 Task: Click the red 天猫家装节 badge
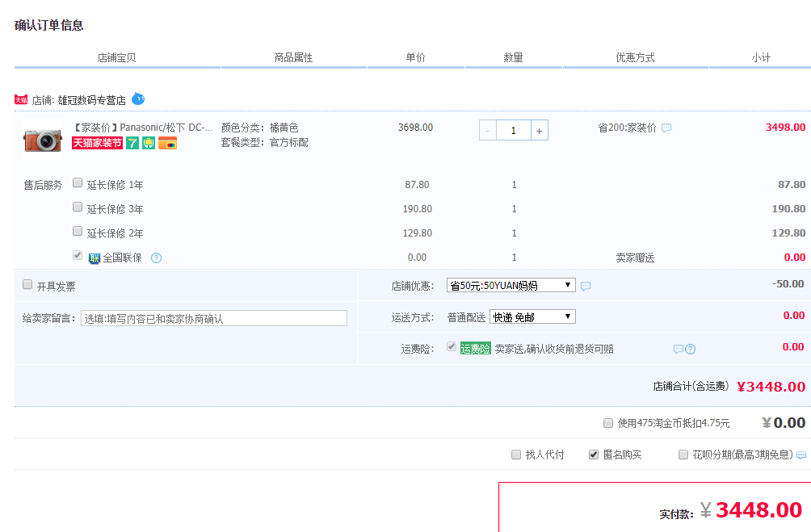[97, 143]
